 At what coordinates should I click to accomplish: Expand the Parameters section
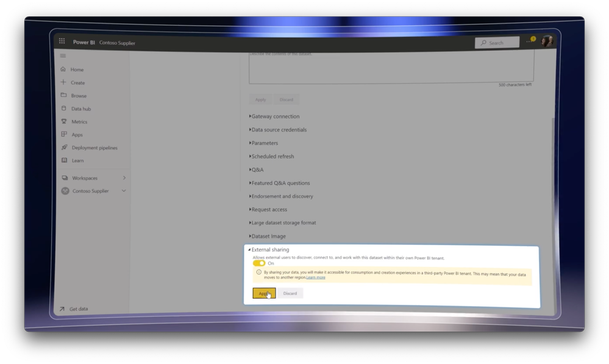tap(264, 143)
